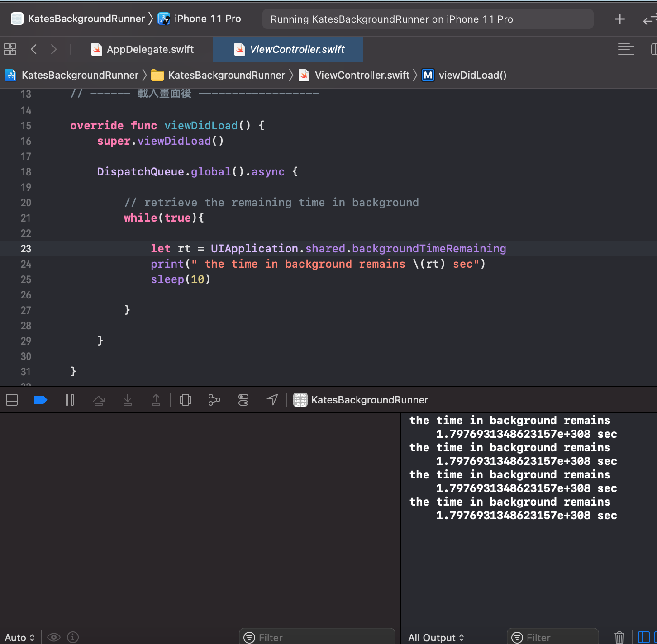Pause program execution in debug bar
Screen dimensions: 657x644
coord(70,400)
